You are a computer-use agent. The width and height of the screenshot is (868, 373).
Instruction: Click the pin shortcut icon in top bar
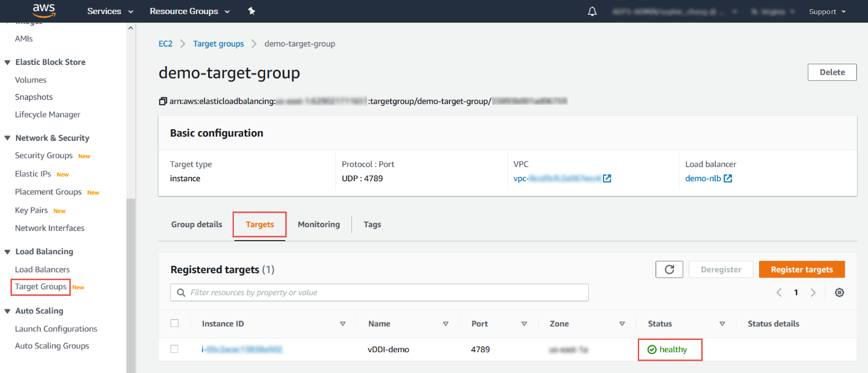(x=252, y=11)
